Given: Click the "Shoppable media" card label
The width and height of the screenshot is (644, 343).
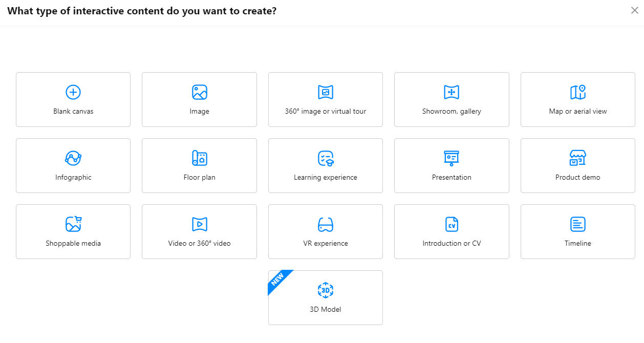Looking at the screenshot, I should (73, 244).
